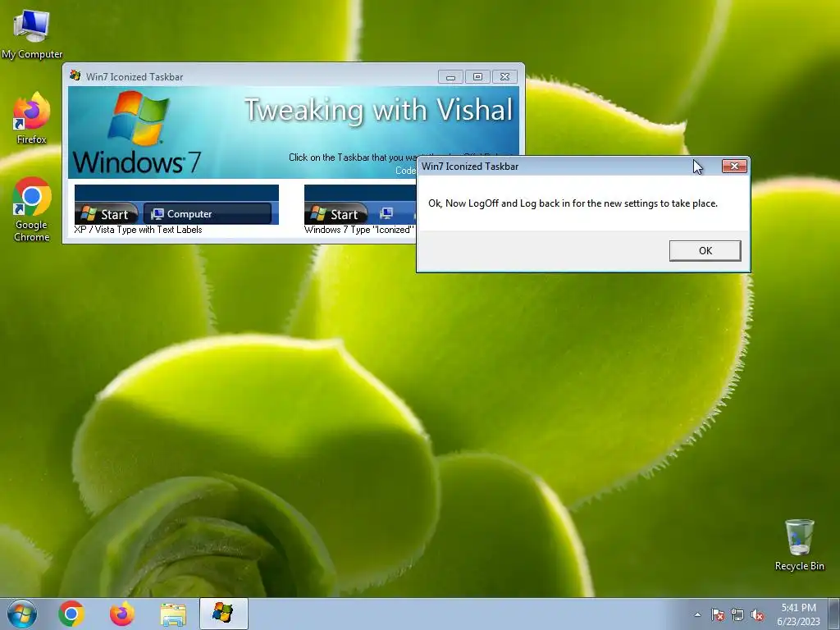This screenshot has width=840, height=630.
Task: Confirm the LogOff message with OK
Action: (x=705, y=251)
